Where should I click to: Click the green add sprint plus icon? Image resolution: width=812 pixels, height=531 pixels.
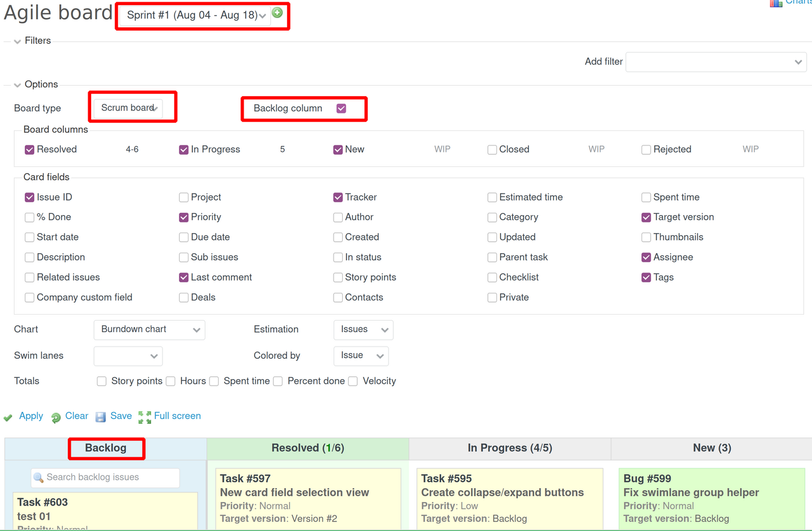(277, 13)
